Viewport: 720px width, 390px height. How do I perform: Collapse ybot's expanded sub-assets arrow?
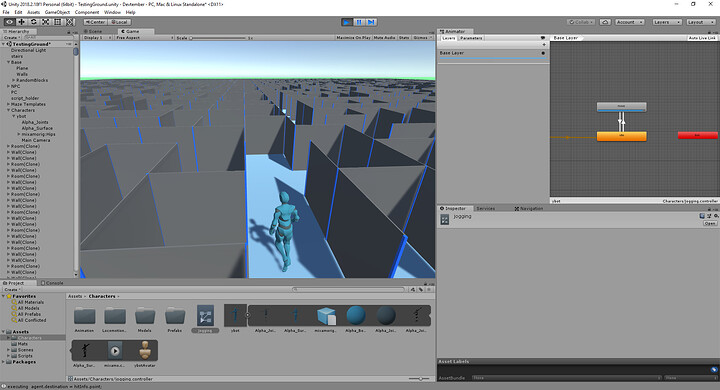pos(248,315)
